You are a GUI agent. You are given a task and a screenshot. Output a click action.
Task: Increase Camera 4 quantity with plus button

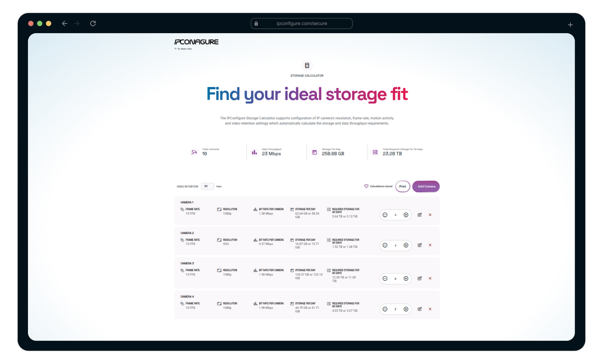coord(406,309)
